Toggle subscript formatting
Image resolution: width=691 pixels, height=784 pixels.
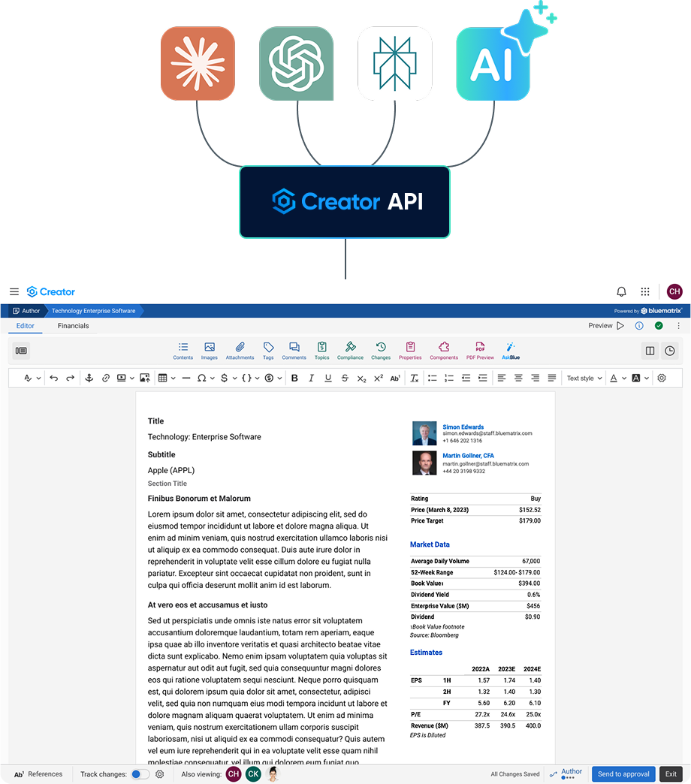[x=361, y=378]
